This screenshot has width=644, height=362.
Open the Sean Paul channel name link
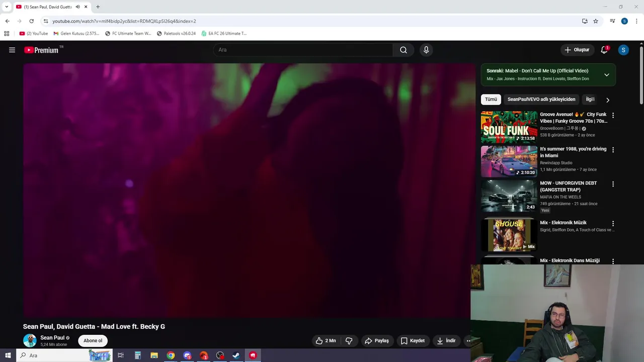tap(52, 338)
